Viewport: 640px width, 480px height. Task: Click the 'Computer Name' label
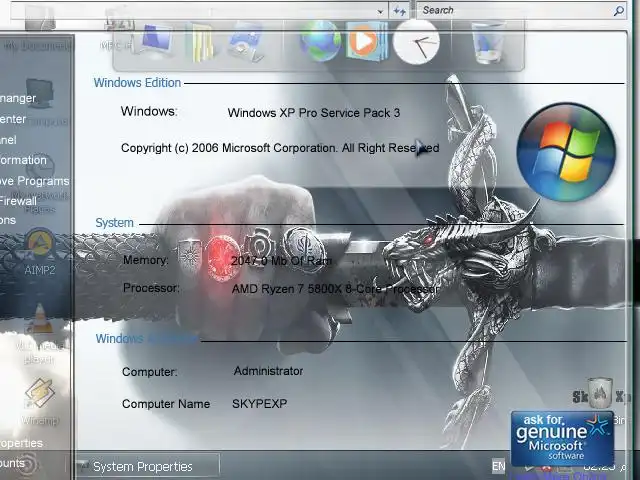tap(166, 404)
